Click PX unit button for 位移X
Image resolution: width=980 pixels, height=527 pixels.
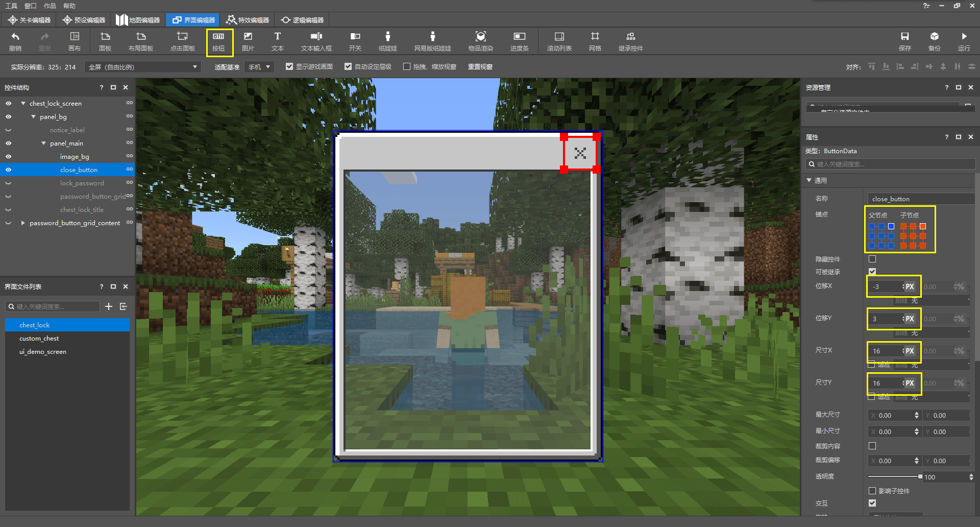pyautogui.click(x=910, y=286)
